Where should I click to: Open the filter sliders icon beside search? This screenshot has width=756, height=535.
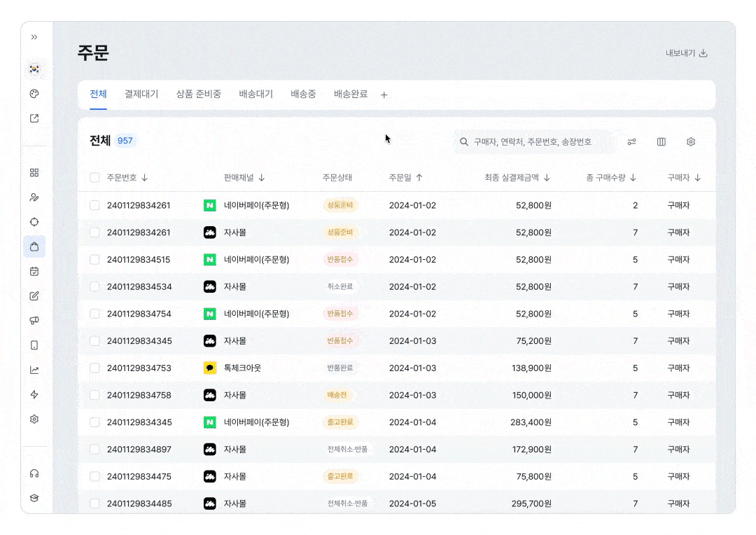631,141
